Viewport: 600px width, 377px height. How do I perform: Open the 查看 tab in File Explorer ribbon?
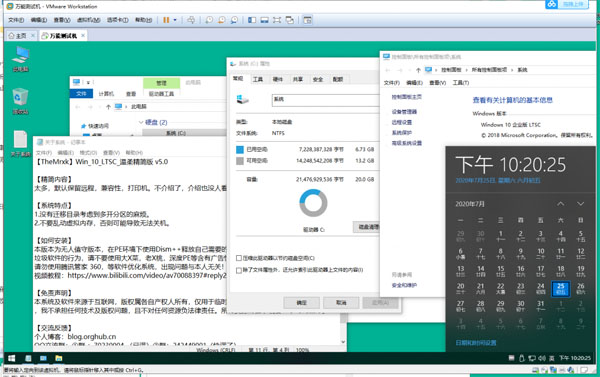click(x=131, y=93)
